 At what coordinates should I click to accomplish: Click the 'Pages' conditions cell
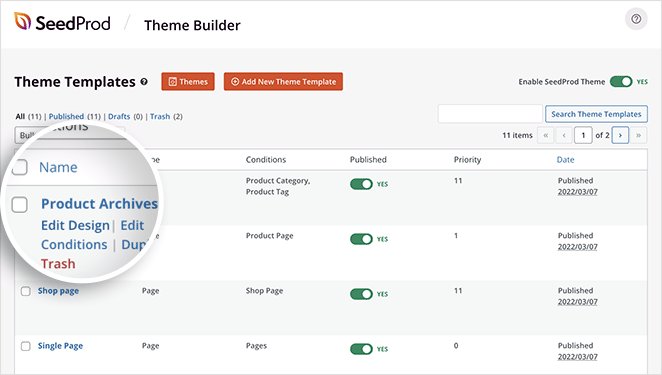pyautogui.click(x=256, y=345)
